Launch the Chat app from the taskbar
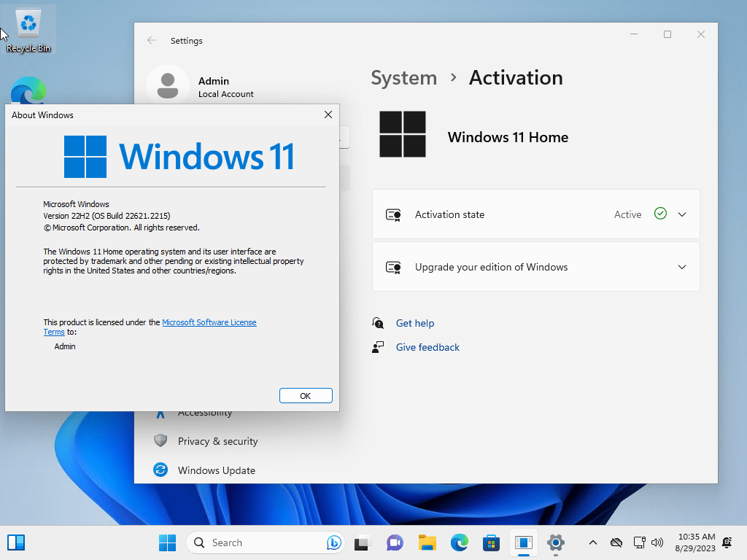This screenshot has width=747, height=560. click(x=395, y=542)
